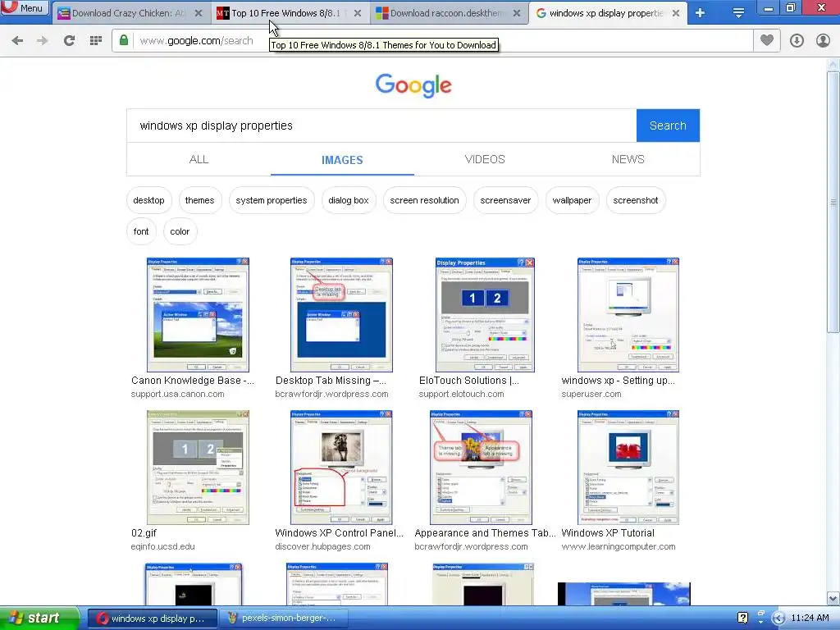
Task: Click the Google search query box
Action: point(381,126)
